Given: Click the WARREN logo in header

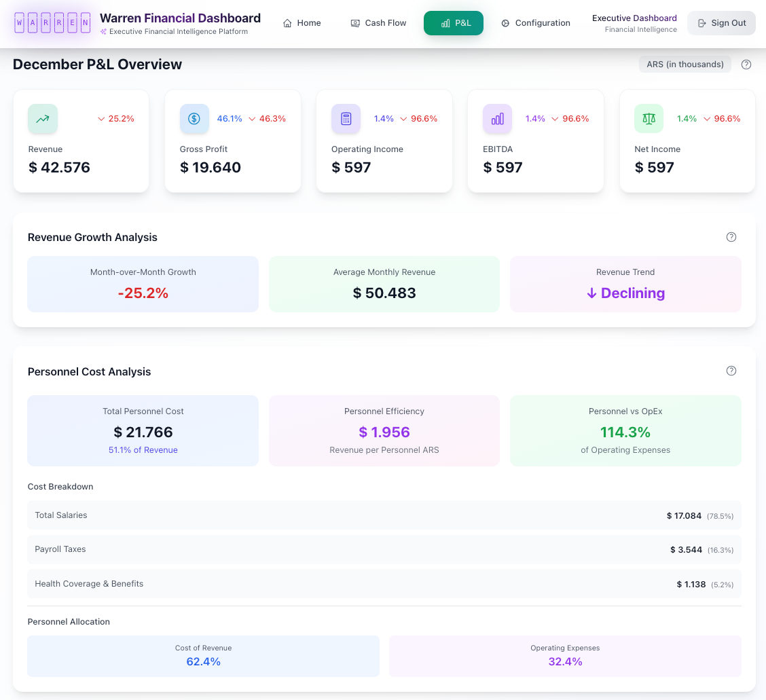Looking at the screenshot, I should coord(52,23).
